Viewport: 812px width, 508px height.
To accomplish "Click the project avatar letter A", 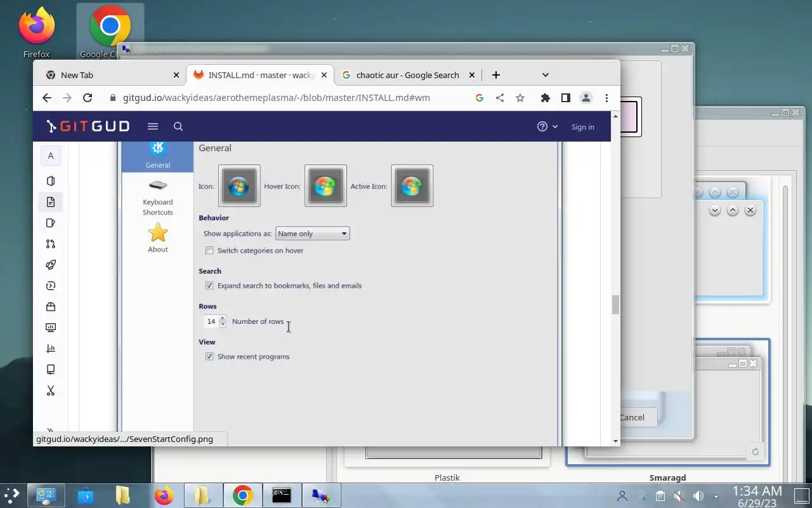I will [x=51, y=156].
